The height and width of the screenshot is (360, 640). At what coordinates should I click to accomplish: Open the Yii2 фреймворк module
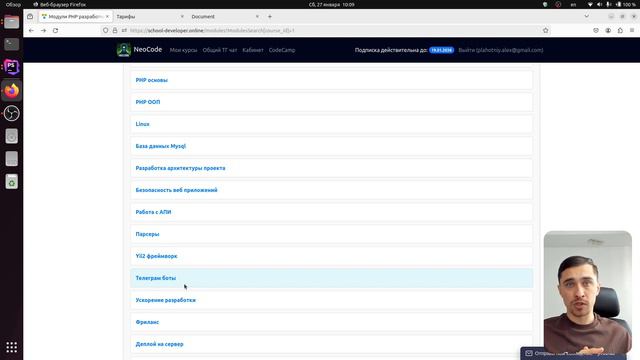click(331, 256)
